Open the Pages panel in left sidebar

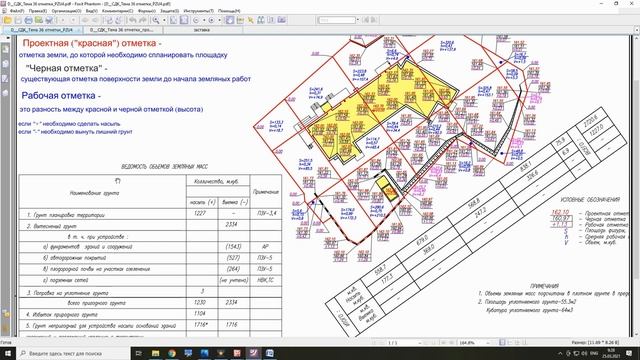5,64
